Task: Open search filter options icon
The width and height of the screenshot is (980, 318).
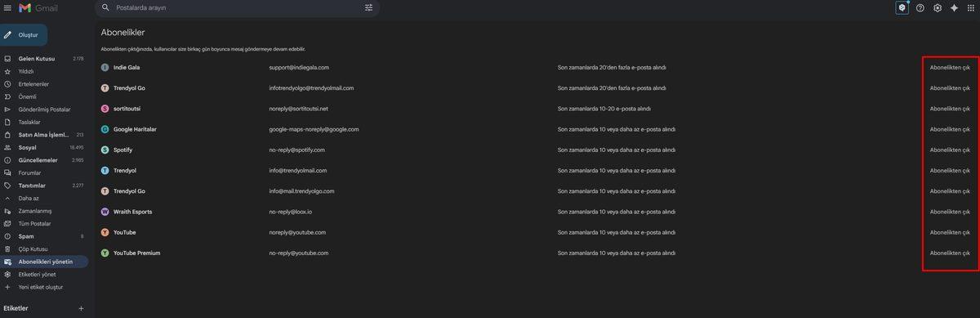Action: (369, 7)
